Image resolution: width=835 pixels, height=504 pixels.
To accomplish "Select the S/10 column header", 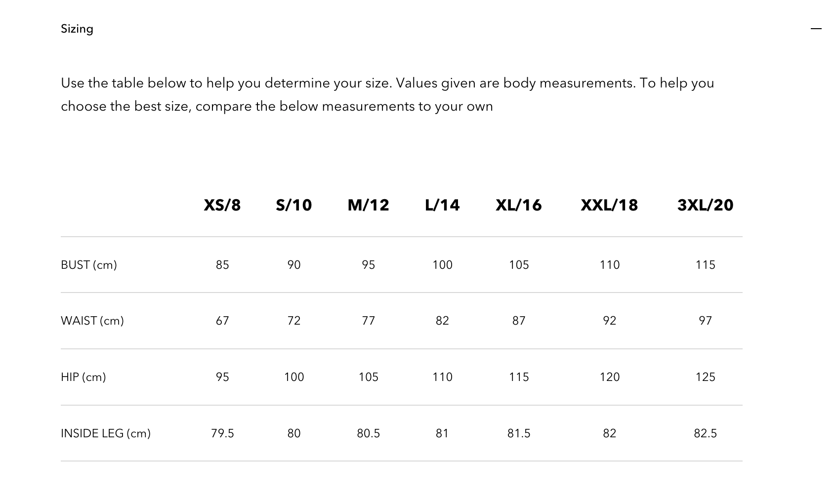I will (294, 205).
